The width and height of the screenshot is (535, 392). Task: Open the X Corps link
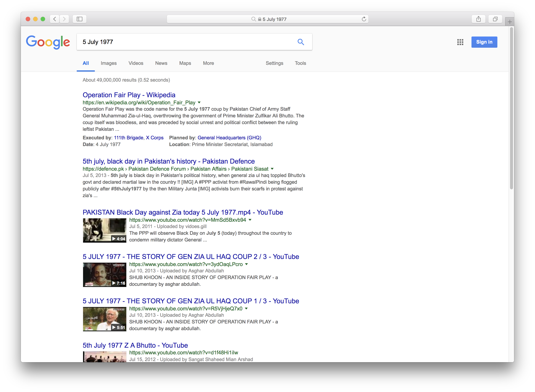155,138
